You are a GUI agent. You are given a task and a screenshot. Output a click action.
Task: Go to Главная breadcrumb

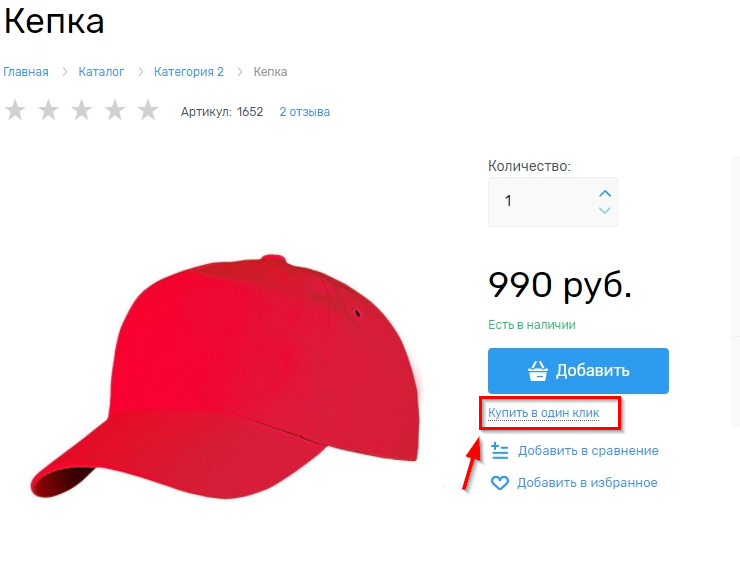click(x=26, y=72)
